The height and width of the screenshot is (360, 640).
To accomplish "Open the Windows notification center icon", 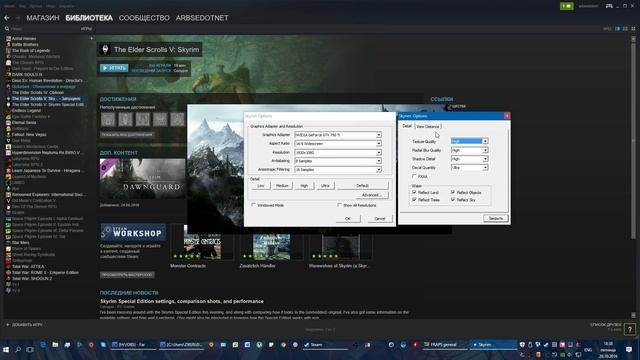I will (x=629, y=349).
